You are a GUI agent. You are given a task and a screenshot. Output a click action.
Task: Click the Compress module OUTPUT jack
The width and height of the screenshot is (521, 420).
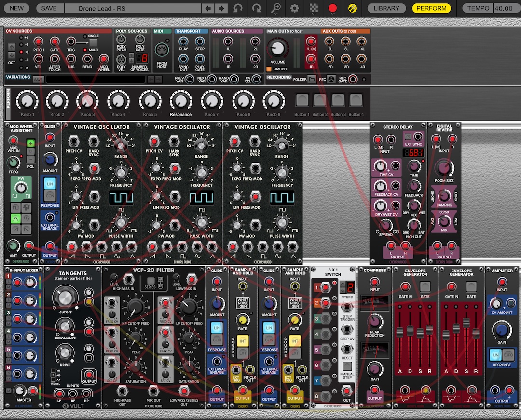click(375, 390)
